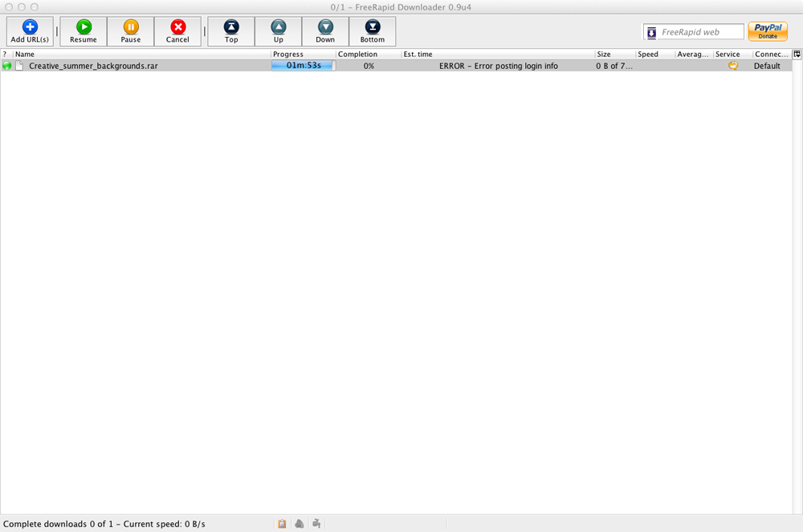Toggle clipboard monitoring icon in status bar
Image resolution: width=803 pixels, height=532 pixels.
coord(282,524)
